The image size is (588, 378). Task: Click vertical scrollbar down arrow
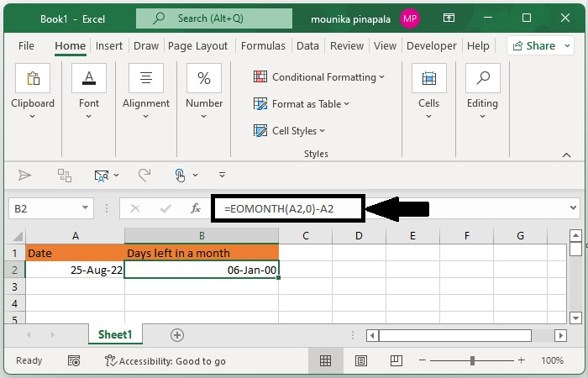(575, 318)
